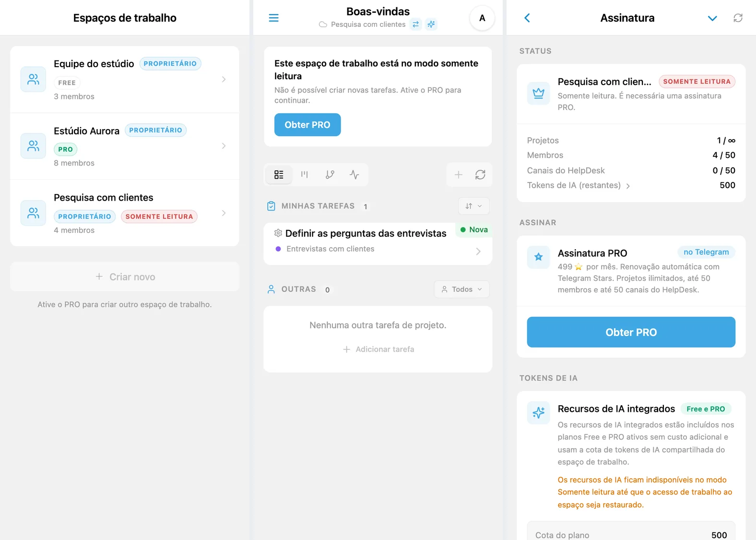Click the Nova status badge
The image size is (756, 540).
(x=474, y=229)
